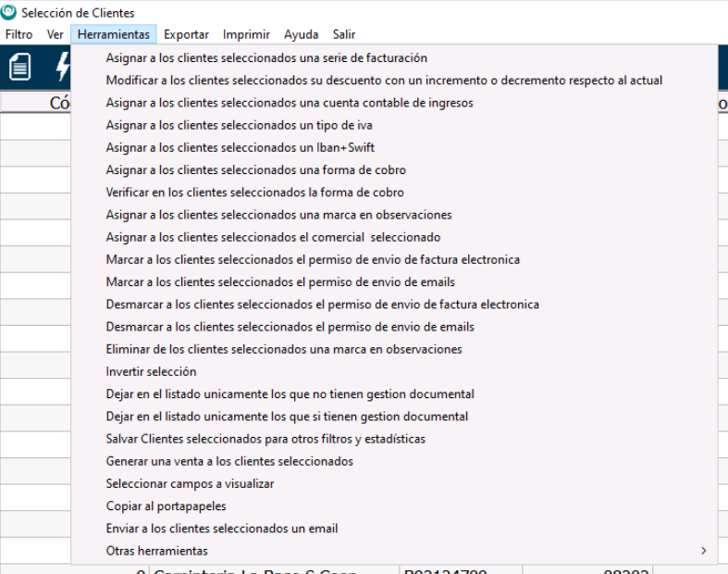The height and width of the screenshot is (574, 728).
Task: Select Asignar un tipo de iva option
Action: tap(239, 125)
